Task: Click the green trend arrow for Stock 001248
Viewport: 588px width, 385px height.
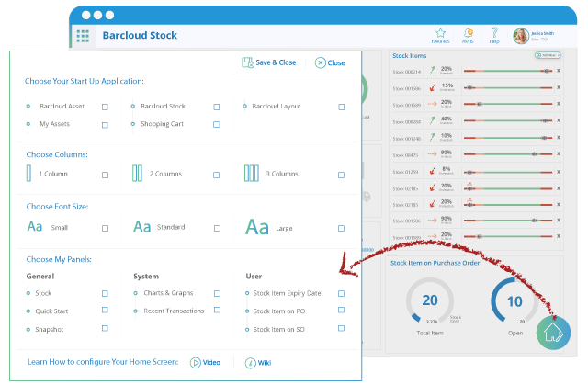Action: tap(433, 137)
